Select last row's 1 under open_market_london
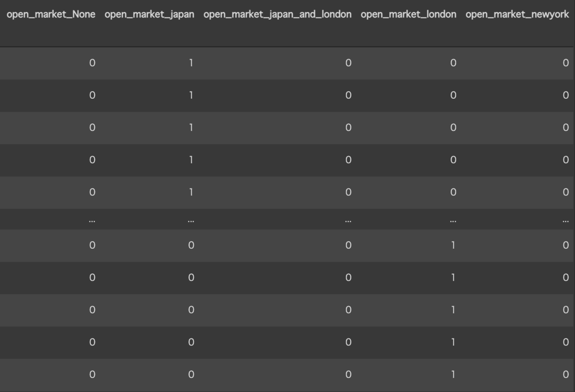Screen dimensions: 575x392 coord(453,374)
